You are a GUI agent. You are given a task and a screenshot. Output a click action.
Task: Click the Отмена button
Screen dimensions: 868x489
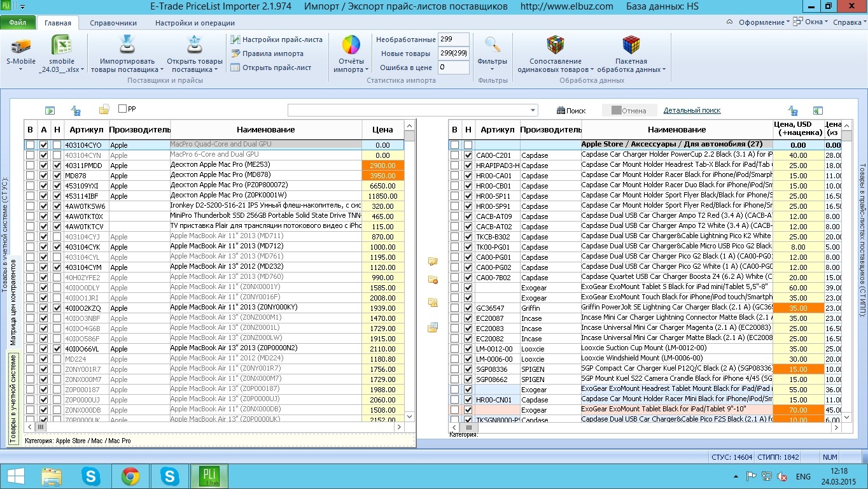[x=629, y=111]
